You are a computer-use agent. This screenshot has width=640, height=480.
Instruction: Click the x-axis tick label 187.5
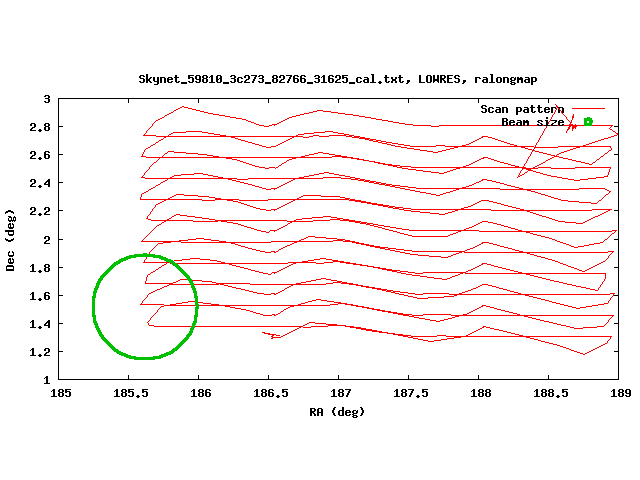pos(411,393)
